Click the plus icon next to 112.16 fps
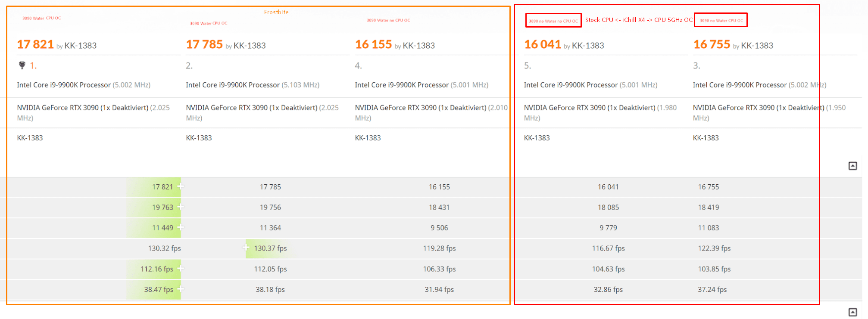This screenshot has height=319, width=868. tap(181, 269)
